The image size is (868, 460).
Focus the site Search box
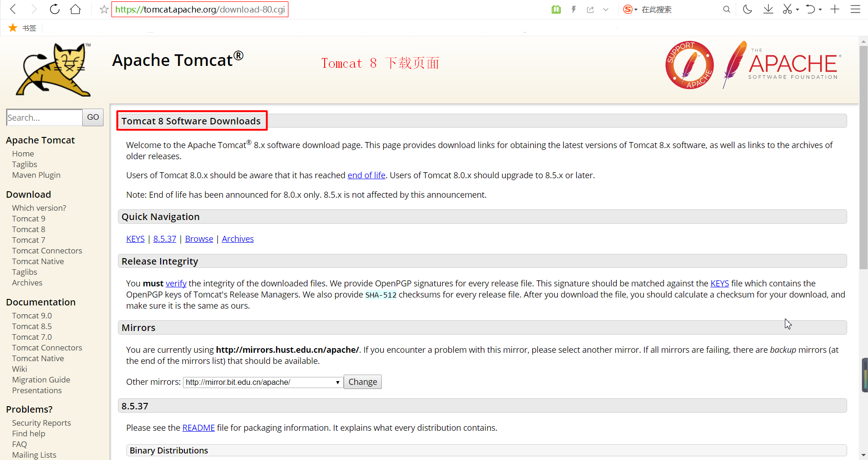45,117
